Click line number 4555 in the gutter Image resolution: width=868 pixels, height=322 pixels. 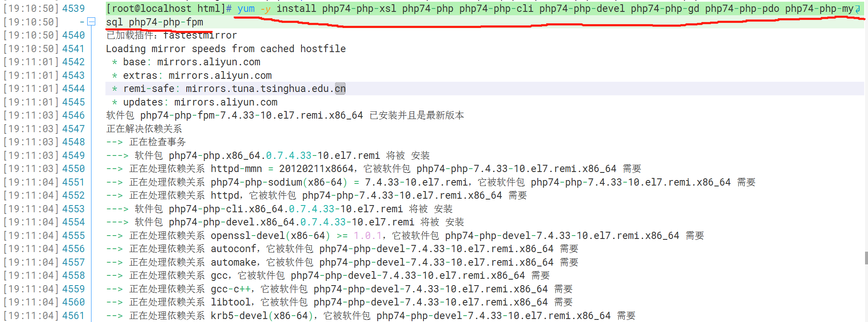coord(74,236)
